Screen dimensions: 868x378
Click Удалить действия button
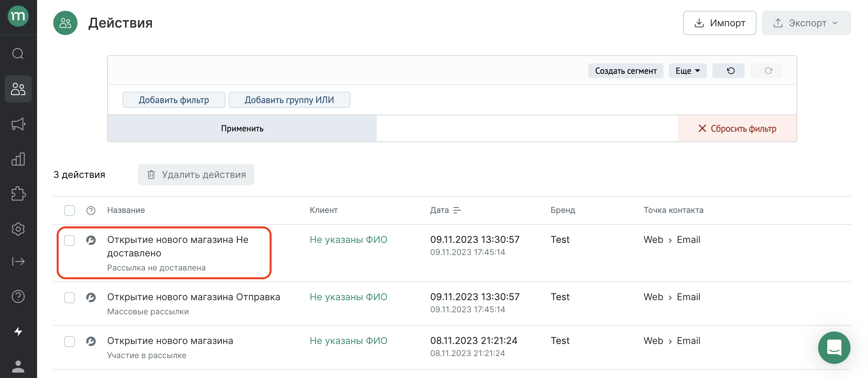[x=196, y=175]
